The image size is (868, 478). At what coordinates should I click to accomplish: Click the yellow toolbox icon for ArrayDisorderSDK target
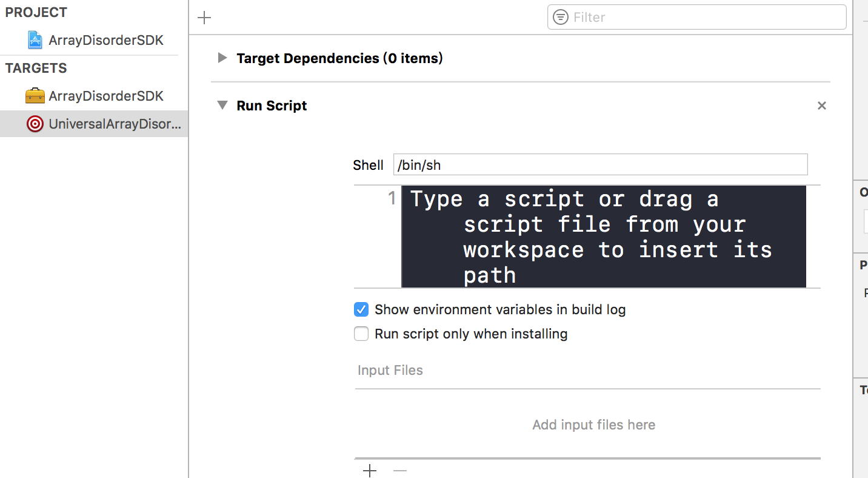35,96
